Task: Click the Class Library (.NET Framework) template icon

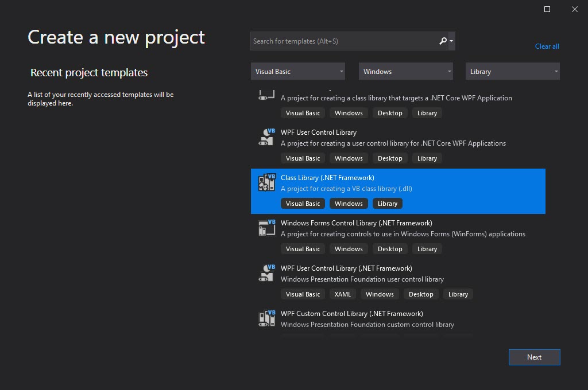Action: tap(266, 182)
